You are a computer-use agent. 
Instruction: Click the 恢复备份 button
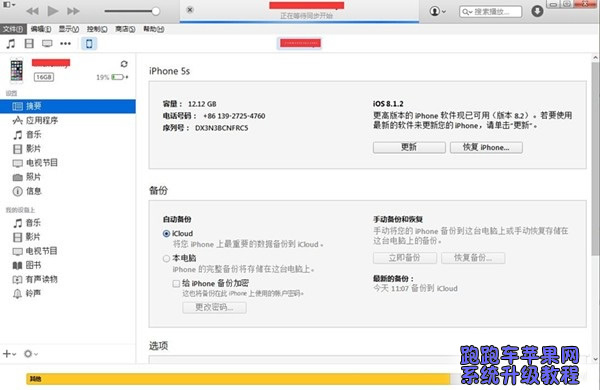point(473,258)
